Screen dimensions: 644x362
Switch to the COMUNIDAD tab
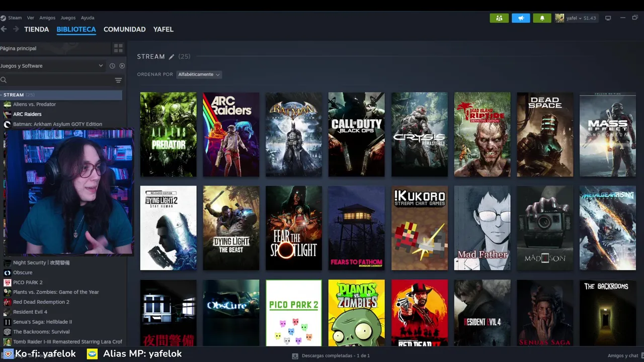click(x=124, y=29)
